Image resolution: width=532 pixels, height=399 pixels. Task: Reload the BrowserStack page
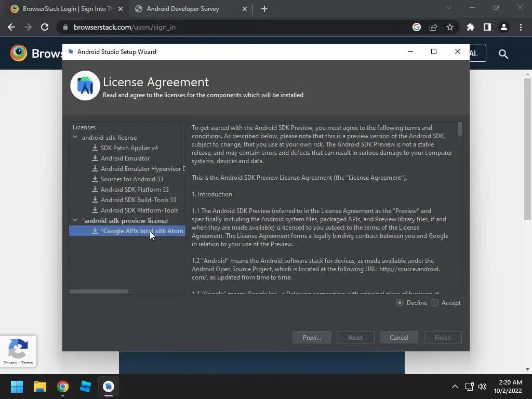tap(45, 27)
